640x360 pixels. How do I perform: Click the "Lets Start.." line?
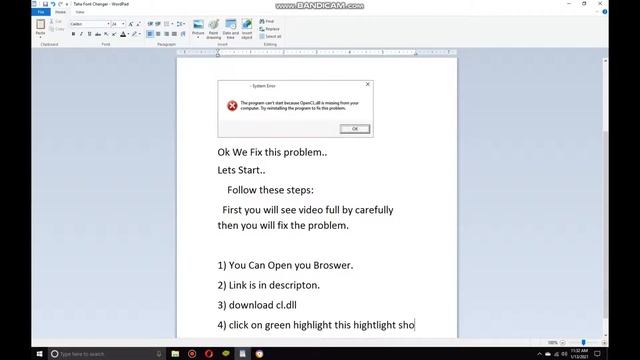(241, 170)
